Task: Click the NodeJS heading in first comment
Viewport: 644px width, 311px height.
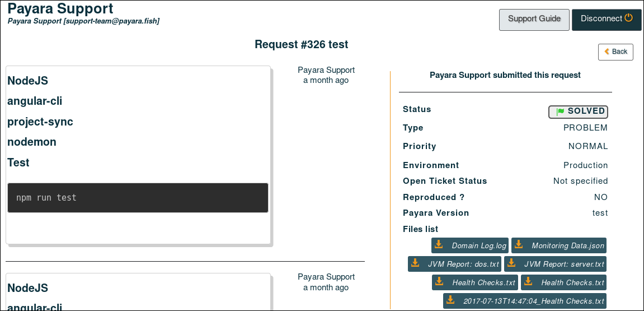Action: pyautogui.click(x=27, y=81)
